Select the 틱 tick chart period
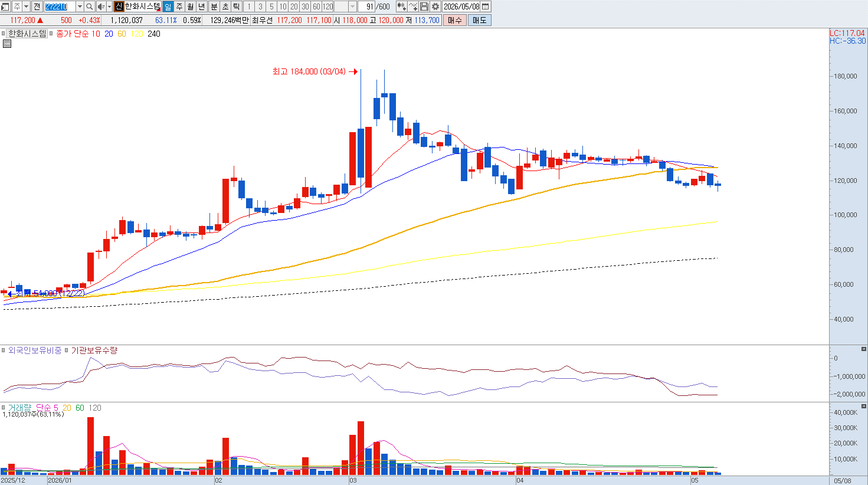 point(236,6)
